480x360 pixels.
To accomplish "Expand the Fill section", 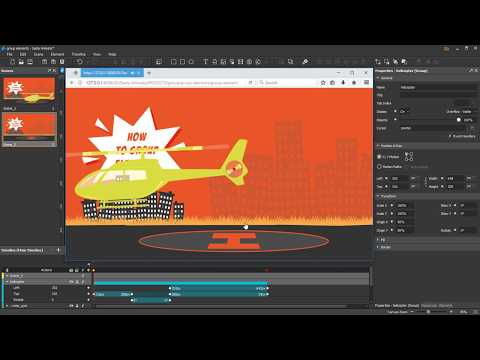I will pos(378,240).
